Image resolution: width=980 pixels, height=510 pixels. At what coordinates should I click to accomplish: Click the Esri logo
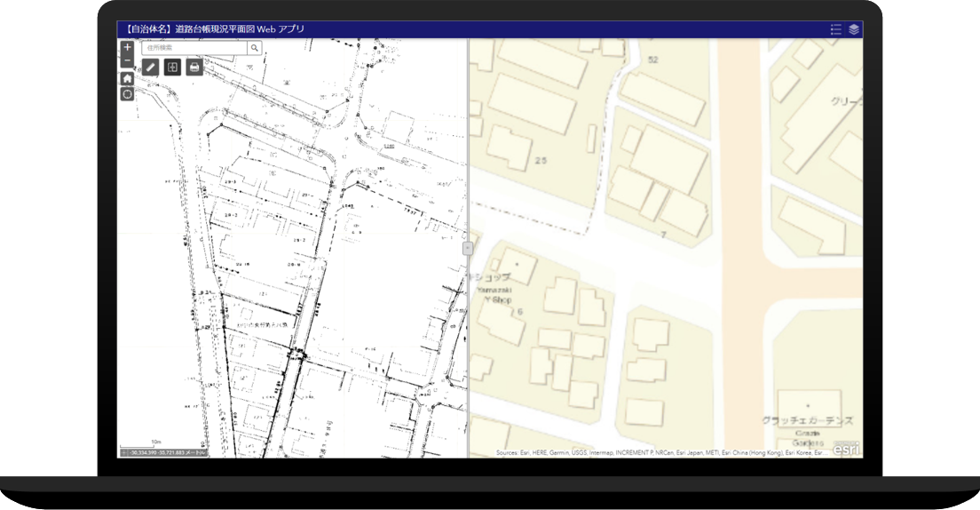(x=845, y=449)
